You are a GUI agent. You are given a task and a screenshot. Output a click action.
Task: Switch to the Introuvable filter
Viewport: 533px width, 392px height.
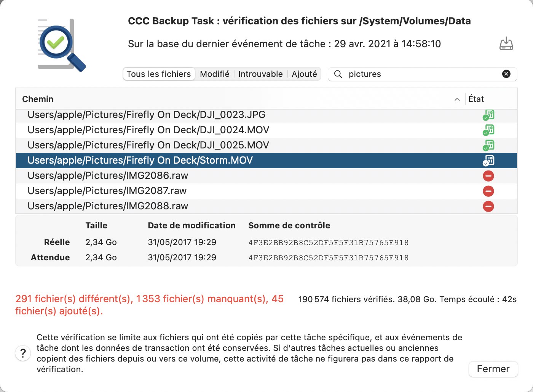coord(260,74)
